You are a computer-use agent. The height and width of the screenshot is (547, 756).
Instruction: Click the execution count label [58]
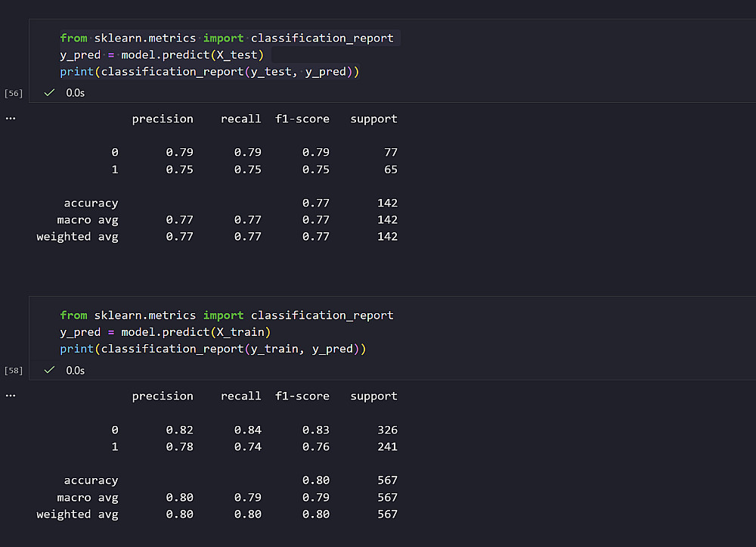(14, 371)
